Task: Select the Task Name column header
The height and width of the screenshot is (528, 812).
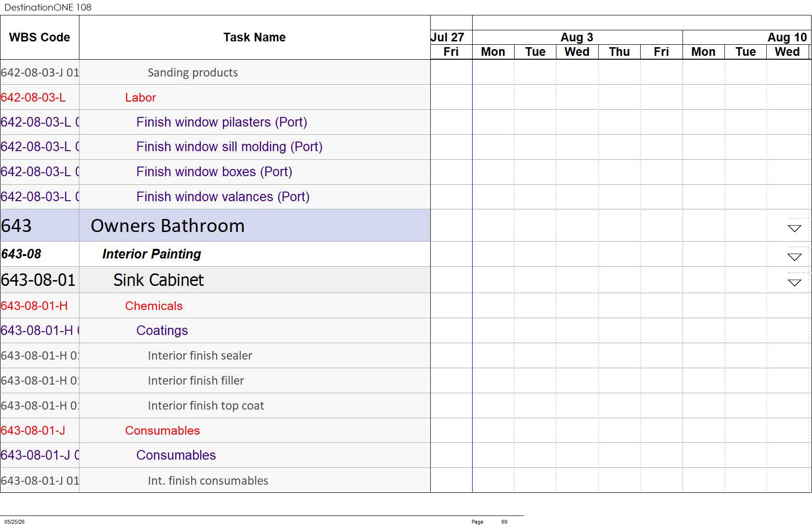Action: 255,38
